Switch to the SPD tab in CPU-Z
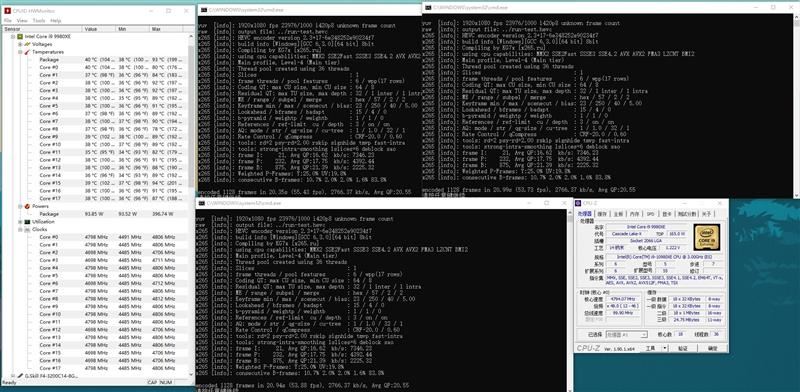Screen dimensions: 800x392 click(650, 214)
